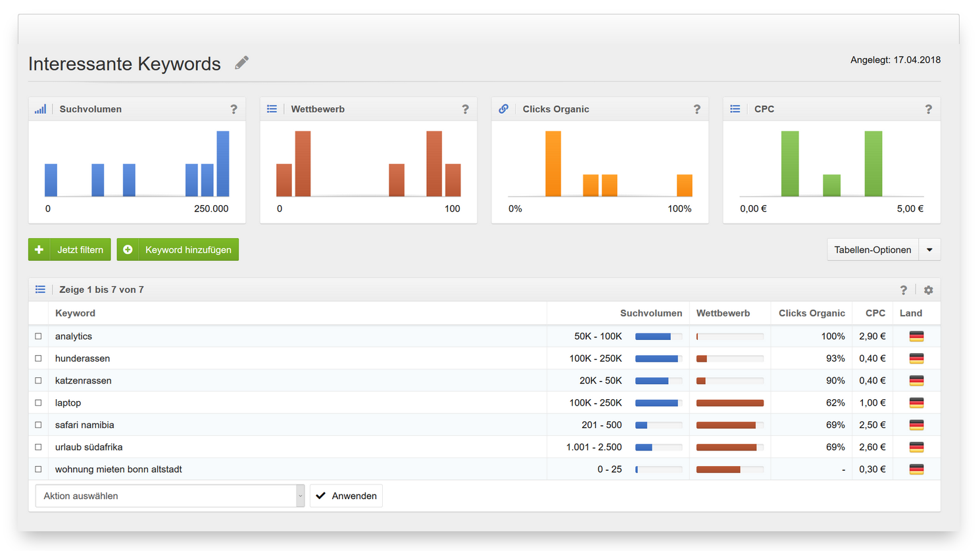Show the CPC panel help icon
This screenshot has height=551, width=980.
(928, 109)
